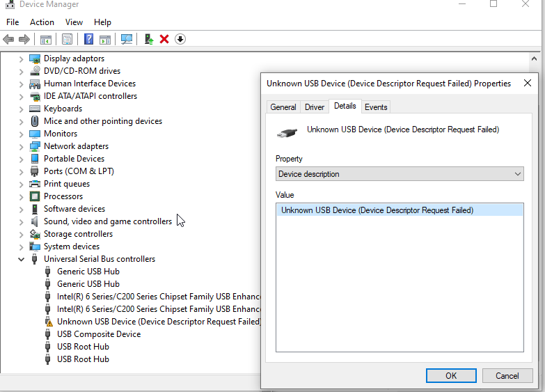
Task: Select the Human Interface Devices tree label
Action: pyautogui.click(x=90, y=84)
